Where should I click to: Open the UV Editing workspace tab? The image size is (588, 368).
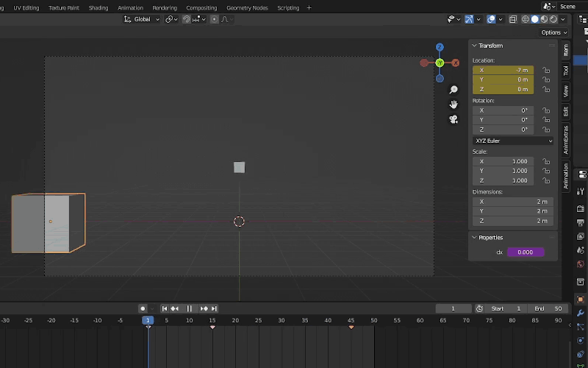tap(26, 7)
